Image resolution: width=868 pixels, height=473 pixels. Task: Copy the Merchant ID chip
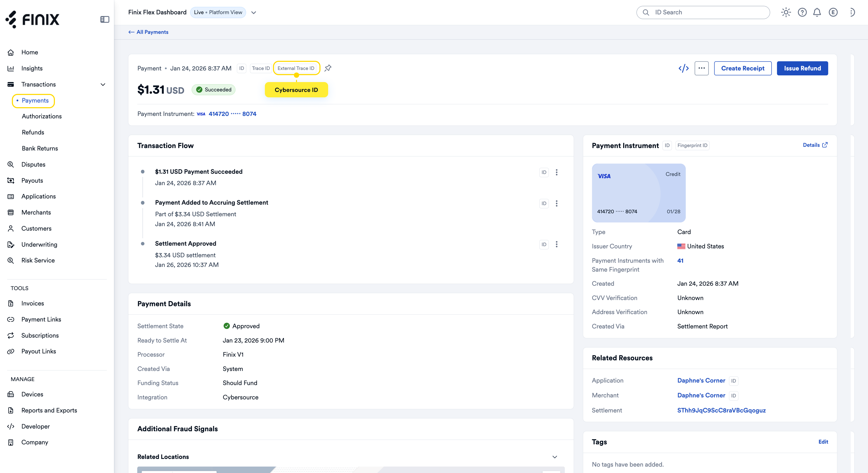[733, 396]
